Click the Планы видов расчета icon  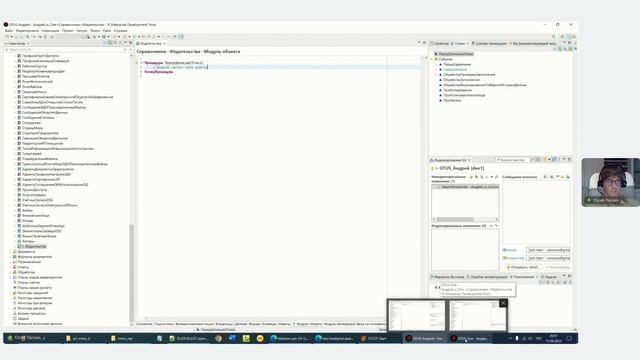click(15, 288)
